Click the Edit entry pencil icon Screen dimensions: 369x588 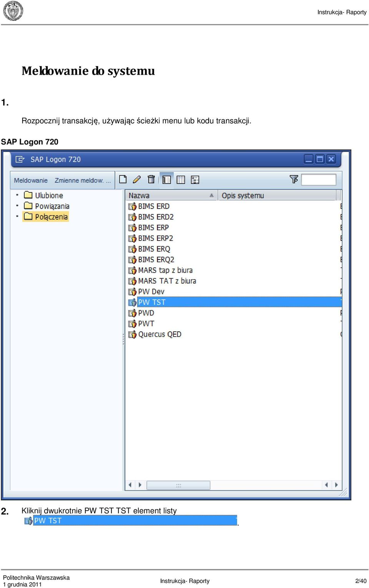coord(137,179)
